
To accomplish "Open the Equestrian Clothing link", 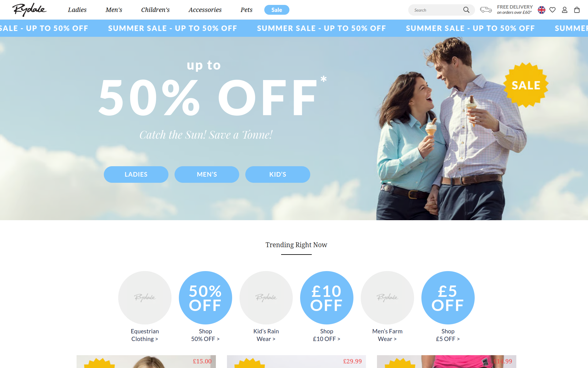I will click(145, 335).
